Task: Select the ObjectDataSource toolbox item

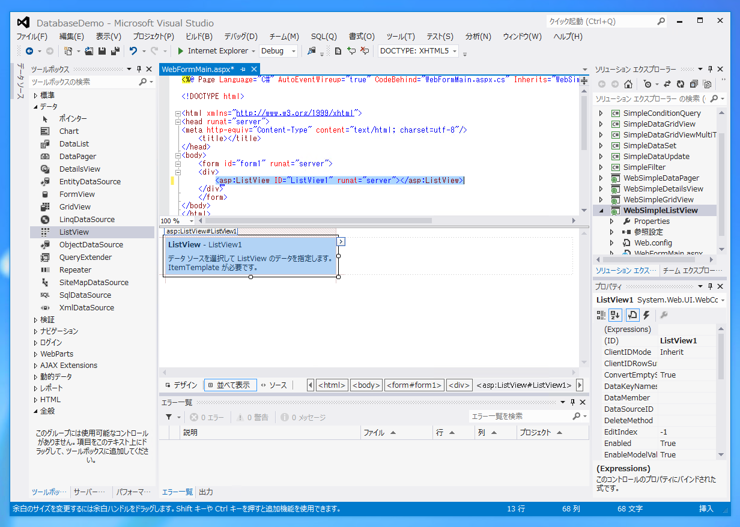Action: coord(91,245)
